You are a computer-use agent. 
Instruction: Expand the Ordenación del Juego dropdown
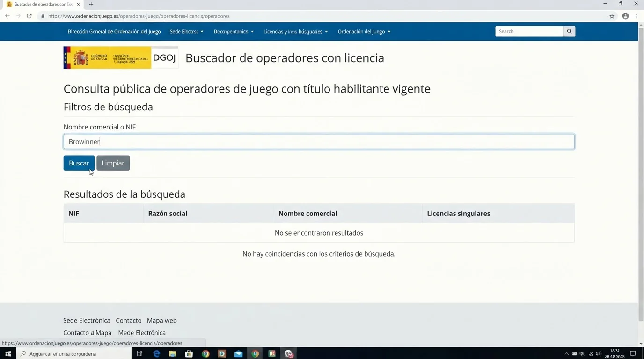(x=364, y=31)
